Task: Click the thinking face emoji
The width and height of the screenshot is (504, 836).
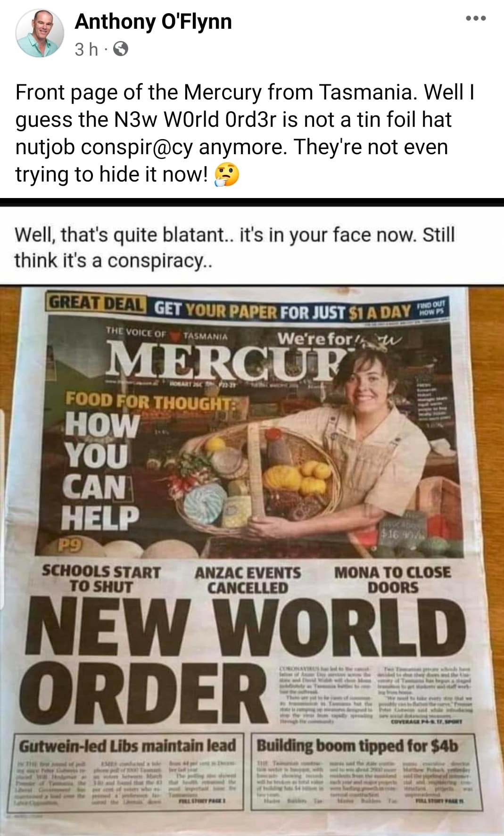Action: [227, 174]
